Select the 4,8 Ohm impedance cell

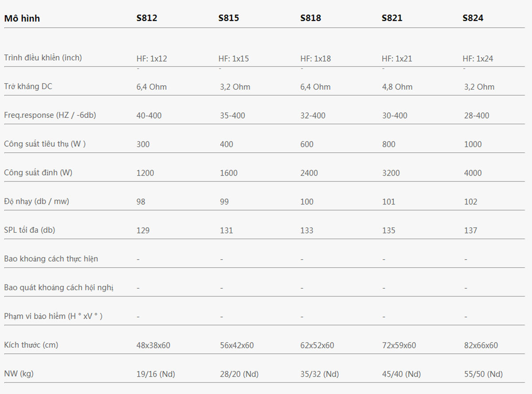[x=397, y=87]
